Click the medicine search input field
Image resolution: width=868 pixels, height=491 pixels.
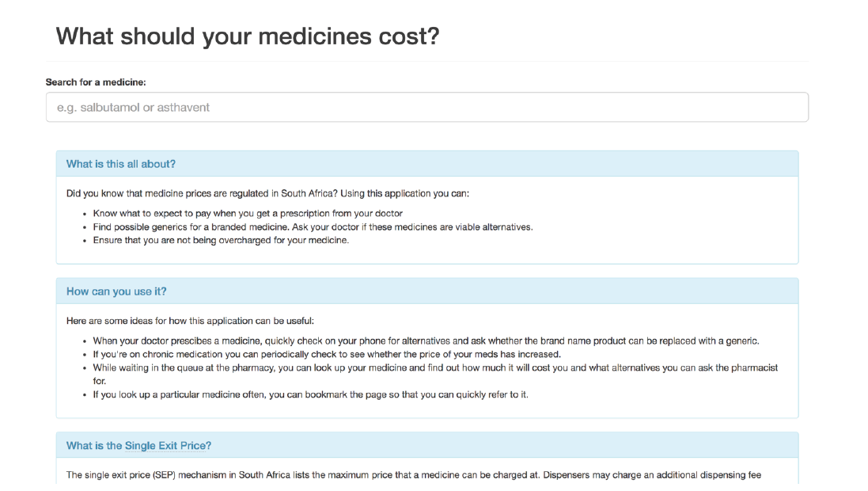pyautogui.click(x=426, y=107)
